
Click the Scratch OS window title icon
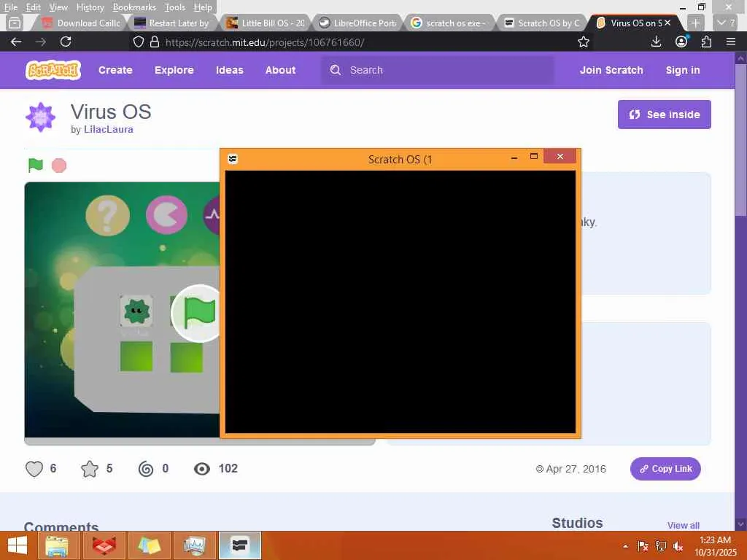(233, 158)
